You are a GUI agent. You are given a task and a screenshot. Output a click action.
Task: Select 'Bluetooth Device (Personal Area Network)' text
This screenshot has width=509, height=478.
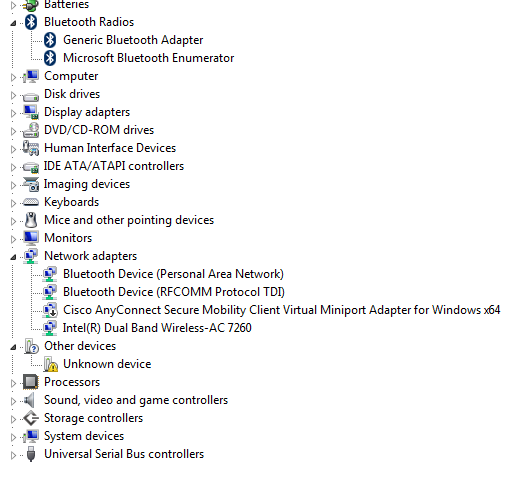173,274
